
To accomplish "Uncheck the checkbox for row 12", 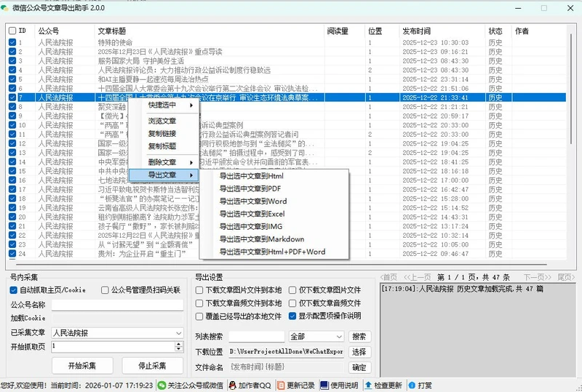I will coord(12,143).
